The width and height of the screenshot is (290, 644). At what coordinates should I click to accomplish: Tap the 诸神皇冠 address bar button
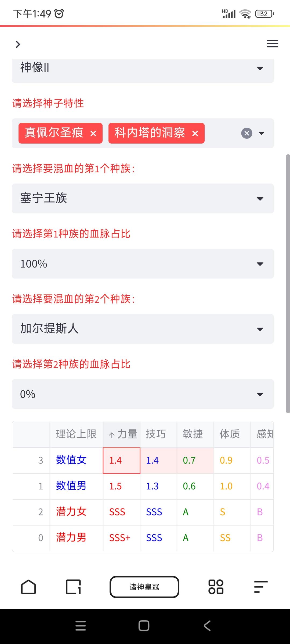[144, 587]
